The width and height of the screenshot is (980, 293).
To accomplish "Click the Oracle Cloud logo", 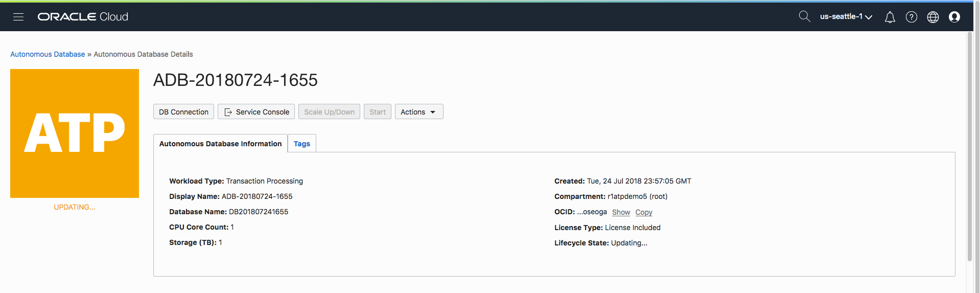I will pyautogui.click(x=83, y=17).
